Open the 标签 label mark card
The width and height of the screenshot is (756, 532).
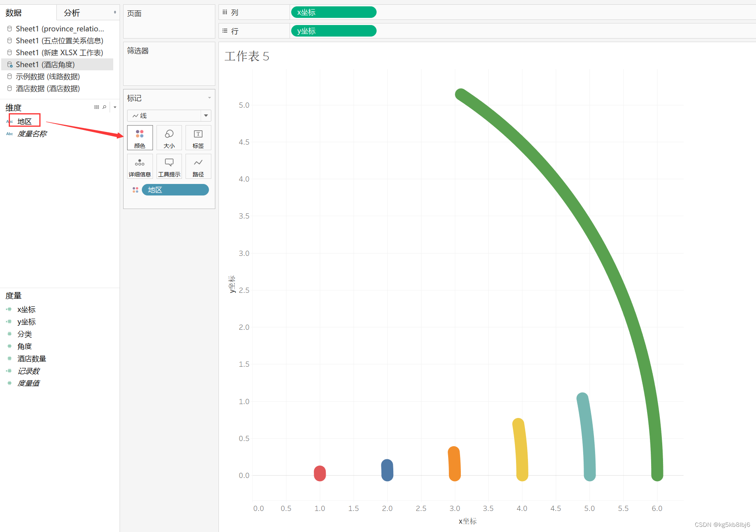[198, 137]
